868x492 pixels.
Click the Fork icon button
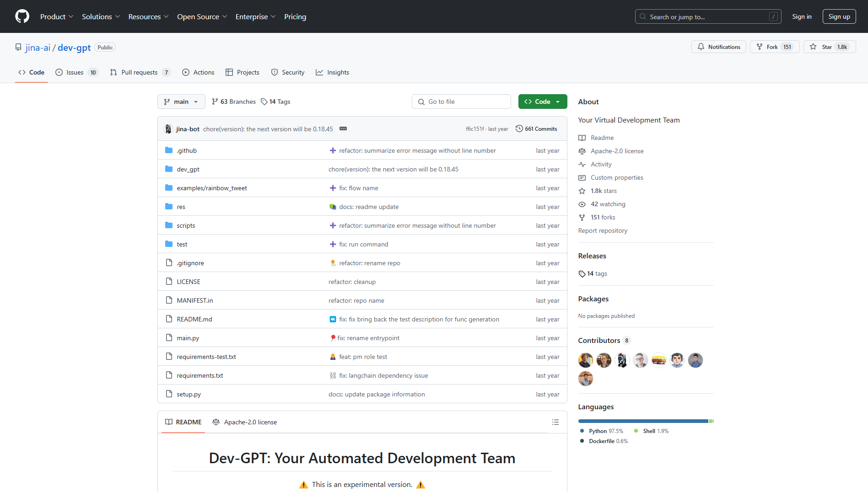click(760, 47)
